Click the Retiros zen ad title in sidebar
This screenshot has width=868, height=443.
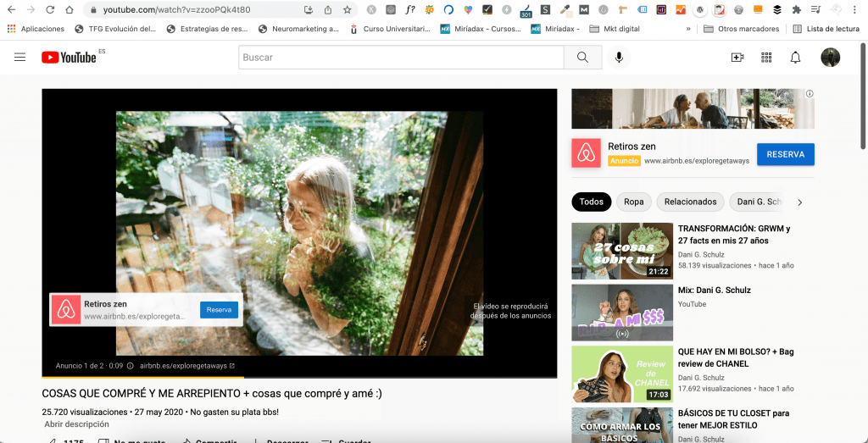point(632,147)
